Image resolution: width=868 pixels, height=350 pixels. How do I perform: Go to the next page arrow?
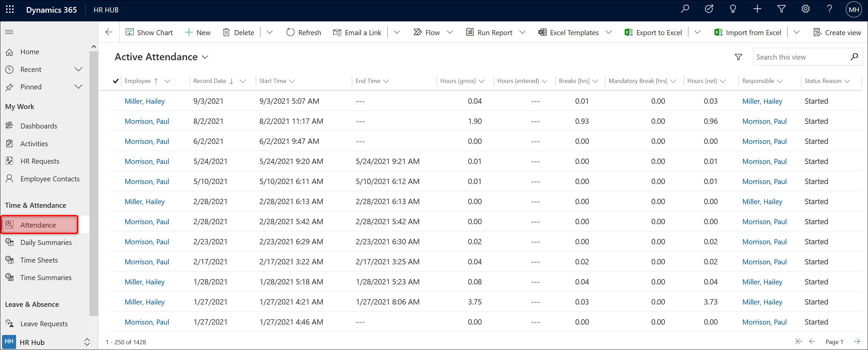857,342
